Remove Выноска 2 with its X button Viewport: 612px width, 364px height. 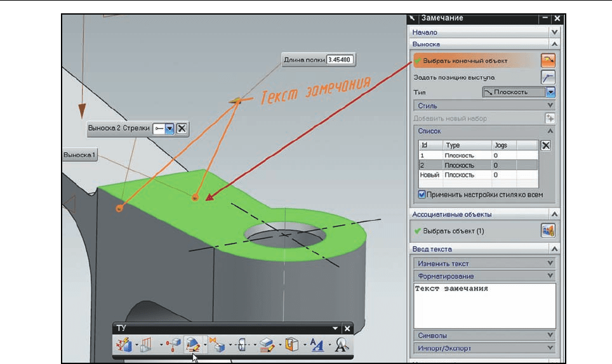tap(182, 128)
